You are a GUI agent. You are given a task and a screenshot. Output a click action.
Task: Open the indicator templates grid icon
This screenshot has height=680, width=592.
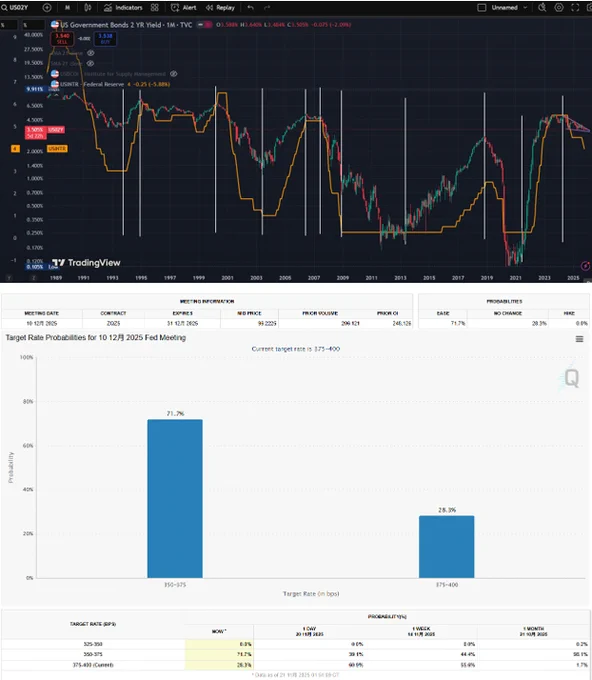click(154, 7)
